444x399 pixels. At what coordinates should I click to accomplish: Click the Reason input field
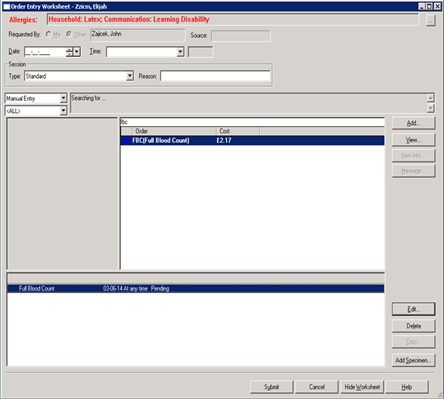(x=215, y=76)
